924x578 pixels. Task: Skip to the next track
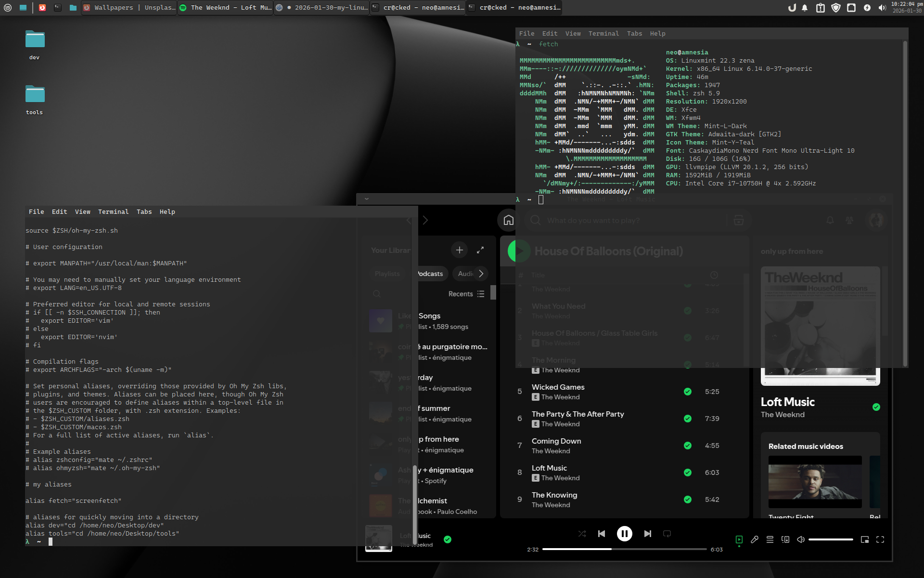tap(648, 534)
